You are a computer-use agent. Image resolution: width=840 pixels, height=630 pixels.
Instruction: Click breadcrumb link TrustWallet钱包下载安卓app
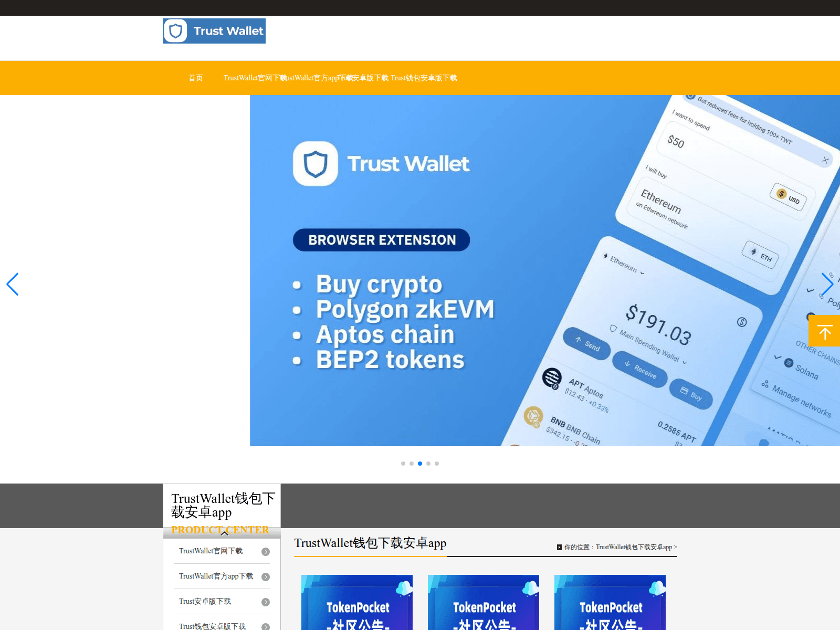tap(634, 547)
